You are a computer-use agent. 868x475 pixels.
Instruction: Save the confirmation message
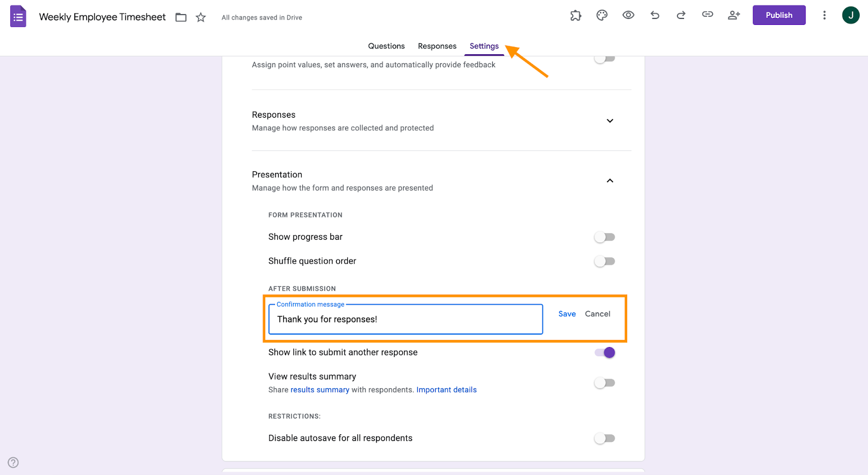[567, 314]
